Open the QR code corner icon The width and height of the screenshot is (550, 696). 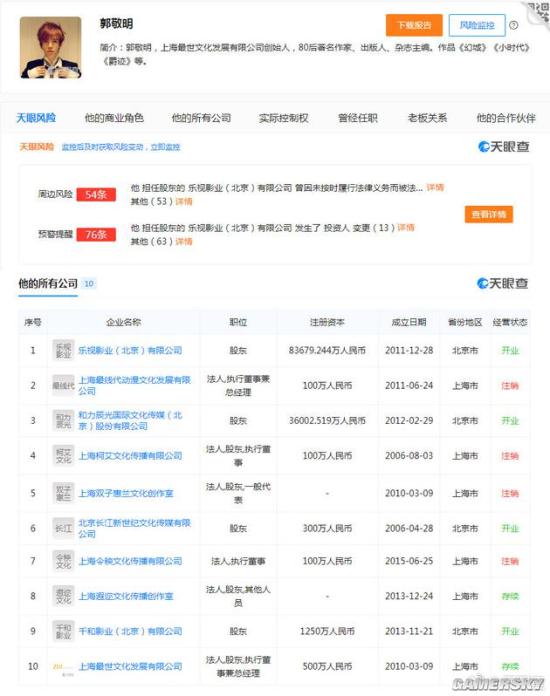(x=538, y=12)
